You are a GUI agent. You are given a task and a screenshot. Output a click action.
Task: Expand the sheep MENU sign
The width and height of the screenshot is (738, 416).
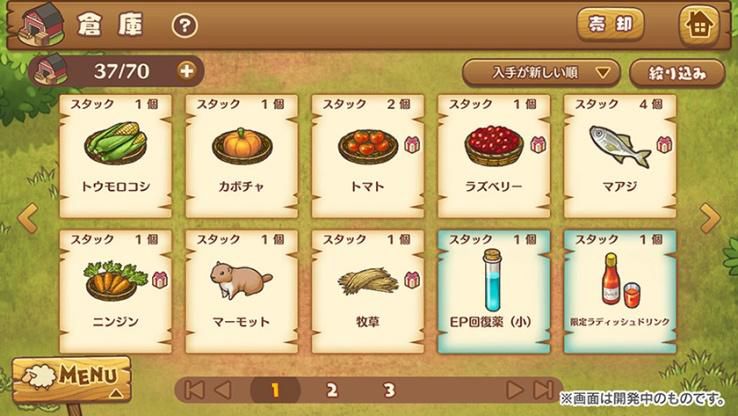coord(72,378)
